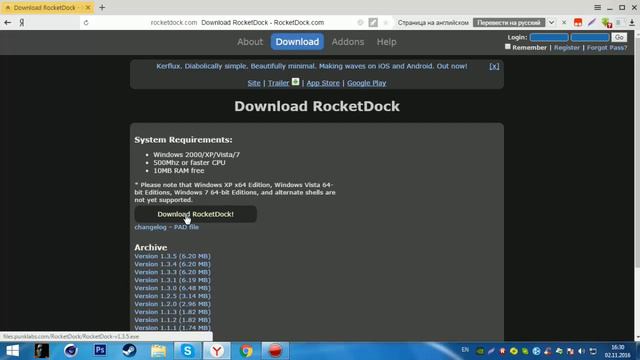Download archive Version 1.3.0 (6.48 MB)
The width and height of the screenshot is (640, 360).
172,288
